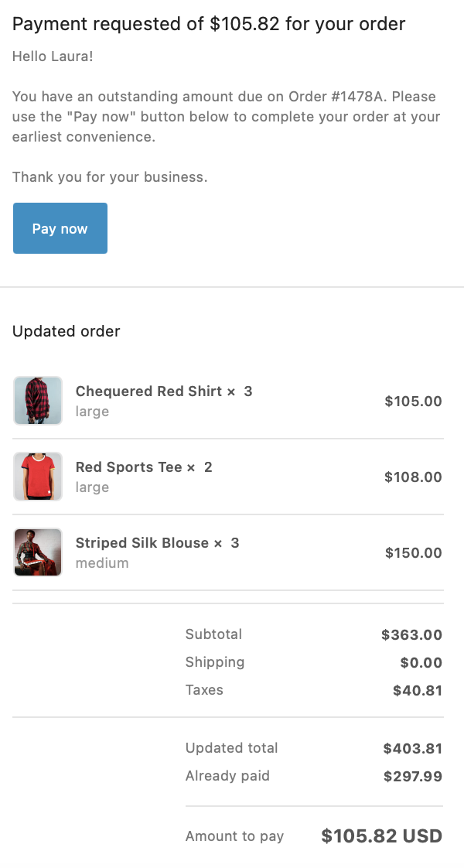Click the Thank you for your business text
Viewport: 464px width, 868px height.
[x=110, y=177]
